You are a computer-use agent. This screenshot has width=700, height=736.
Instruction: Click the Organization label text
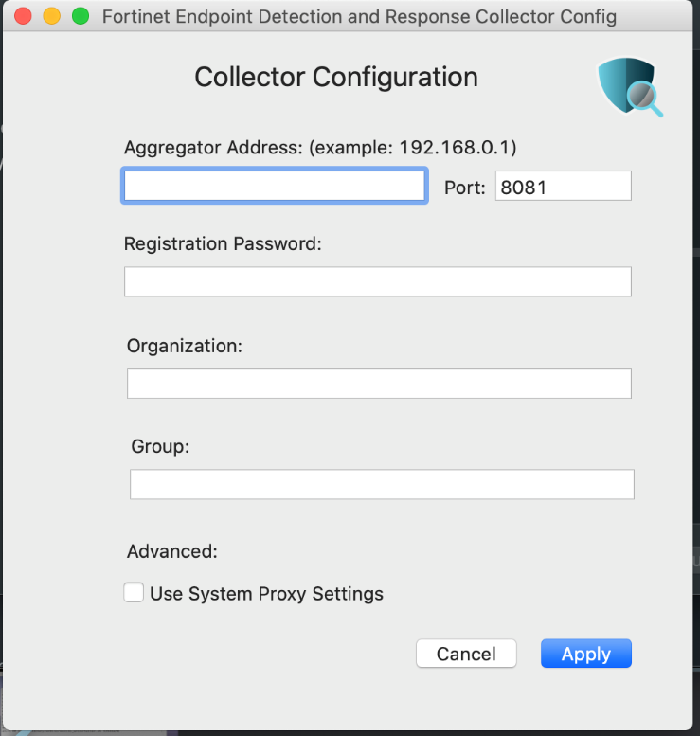tap(185, 346)
